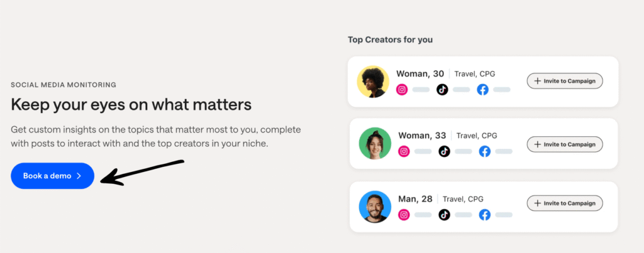Click the Keep your eyes on what matters headline
644x253 pixels.
131,104
